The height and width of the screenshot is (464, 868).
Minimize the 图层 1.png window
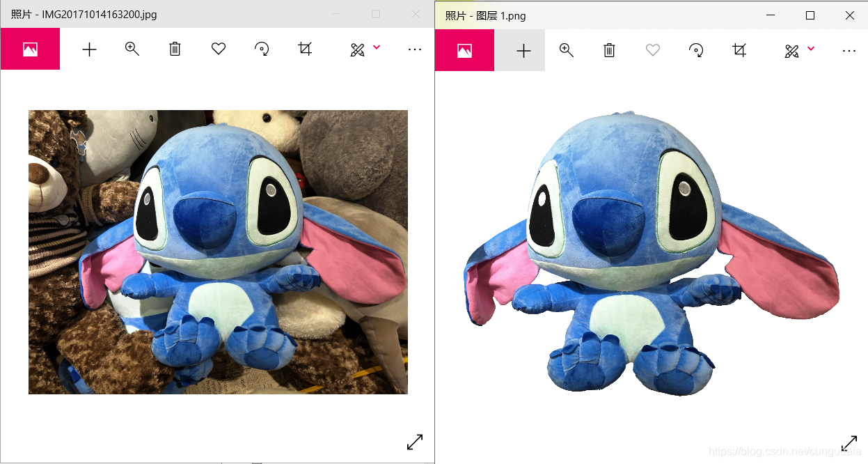pyautogui.click(x=771, y=15)
